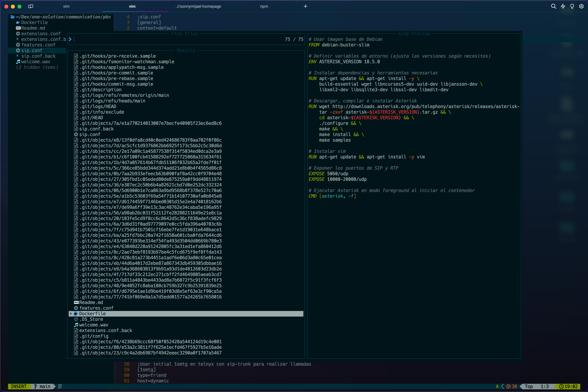Click gear icon beside sip.conf in sidebar tree

[18, 50]
